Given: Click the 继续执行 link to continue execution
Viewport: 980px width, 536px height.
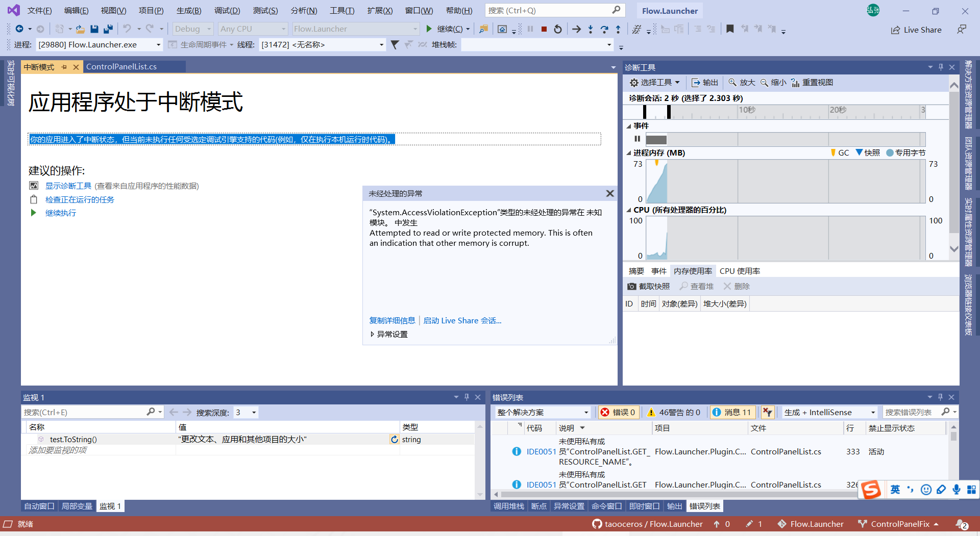Looking at the screenshot, I should click(x=60, y=213).
